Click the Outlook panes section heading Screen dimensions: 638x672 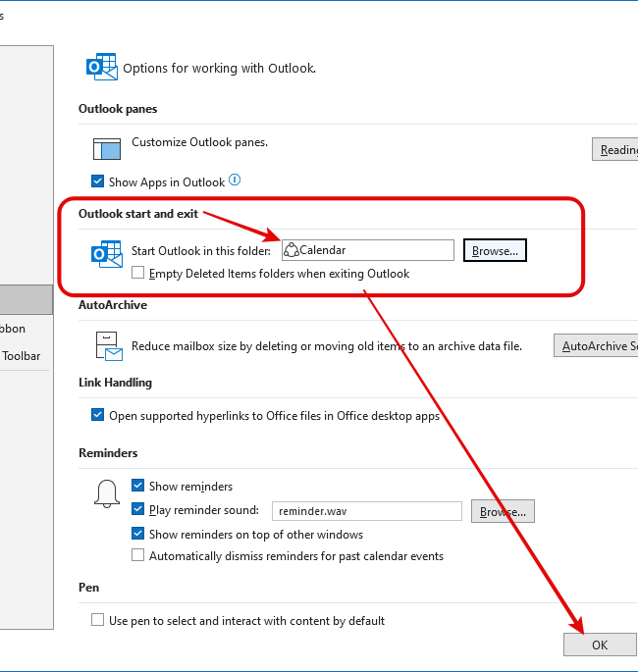pyautogui.click(x=118, y=109)
